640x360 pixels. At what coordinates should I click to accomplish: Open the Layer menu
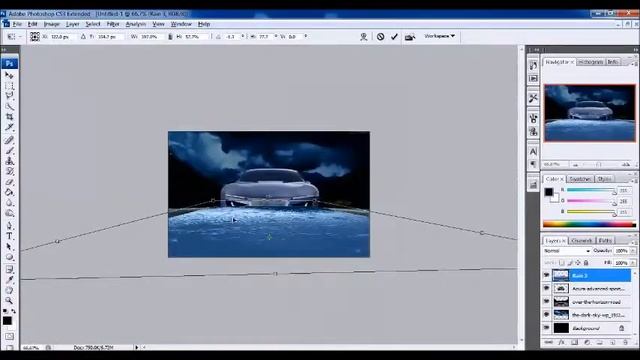[73, 24]
